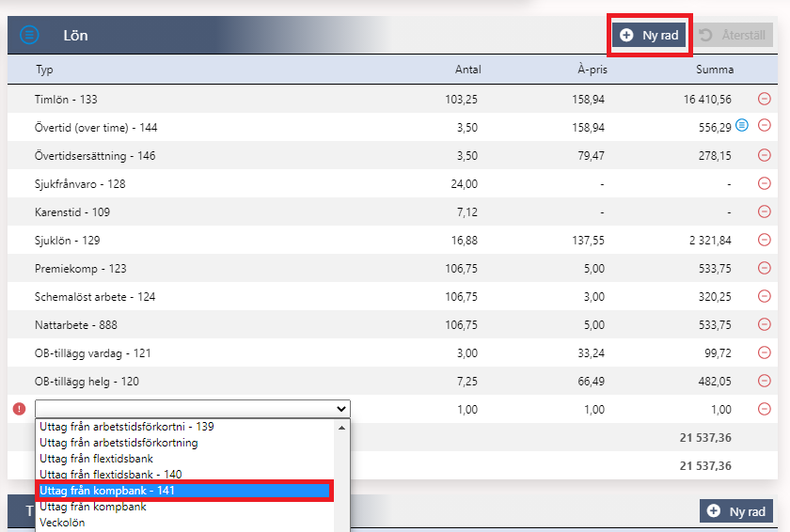Screen dimensions: 790x532
Task: Select Uttag från arbetstidsförkortning option
Action: (x=118, y=443)
